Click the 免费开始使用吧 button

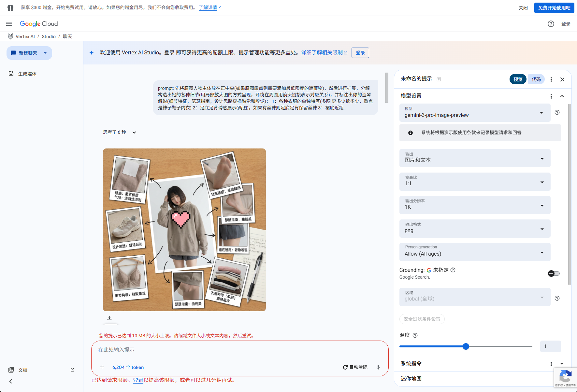tap(554, 7)
